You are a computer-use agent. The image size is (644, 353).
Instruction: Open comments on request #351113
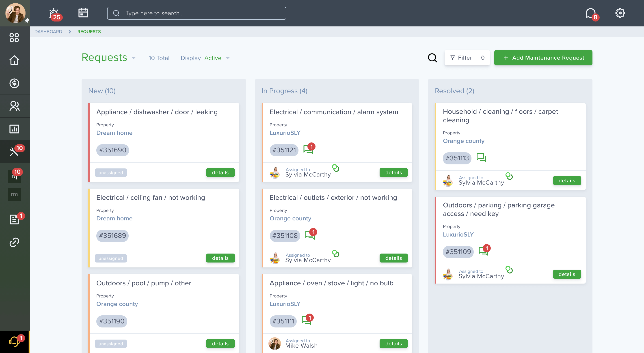point(481,158)
